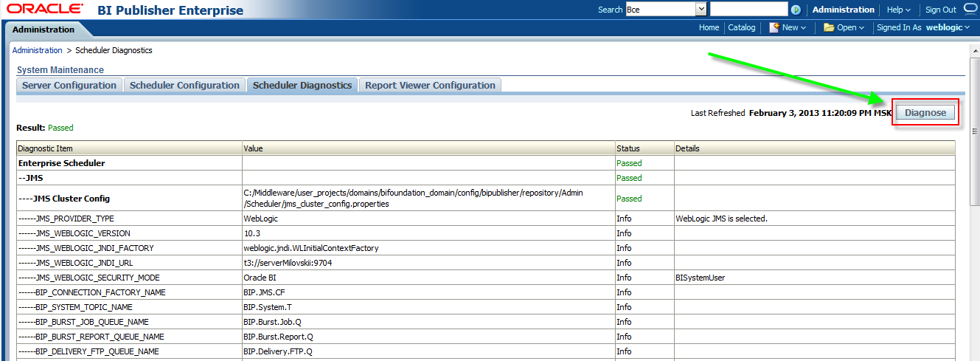Viewport: 980px width, 361px height.
Task: Click the JMS_WEBLOGIC_SECURITY_MODE item
Action: pos(89,278)
